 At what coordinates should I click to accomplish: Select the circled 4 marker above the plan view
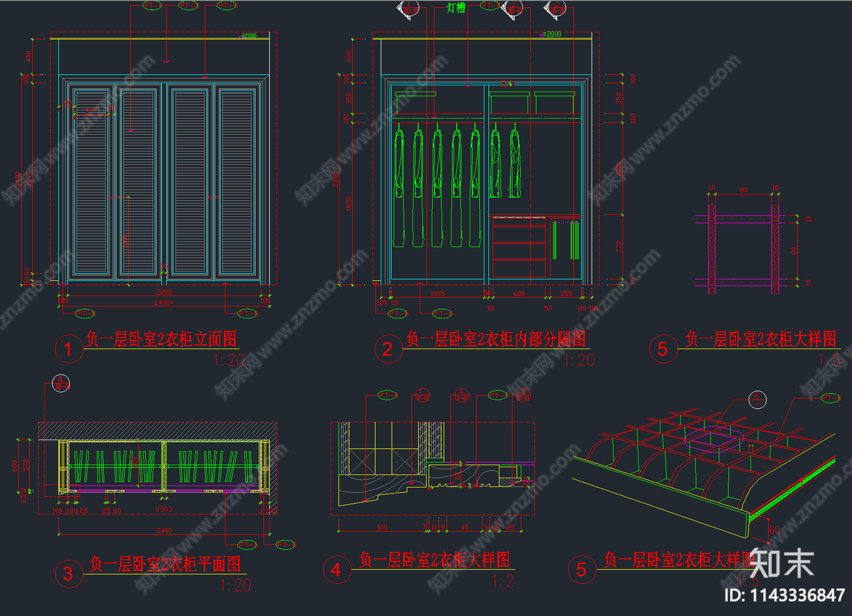(x=61, y=383)
